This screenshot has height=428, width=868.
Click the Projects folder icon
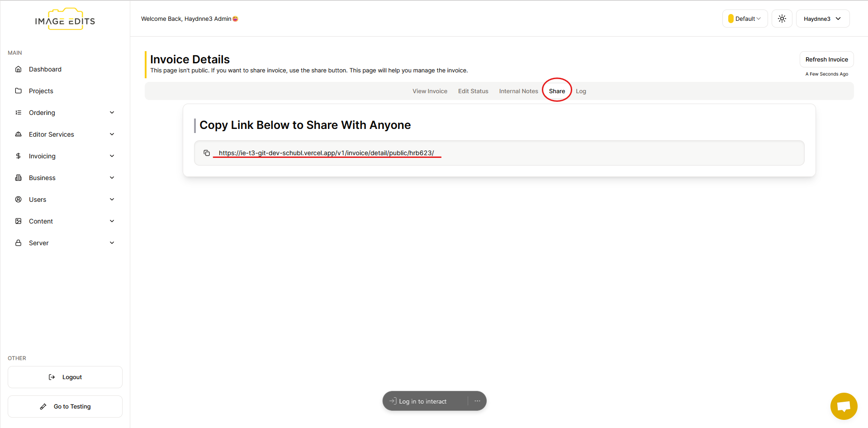[19, 91]
